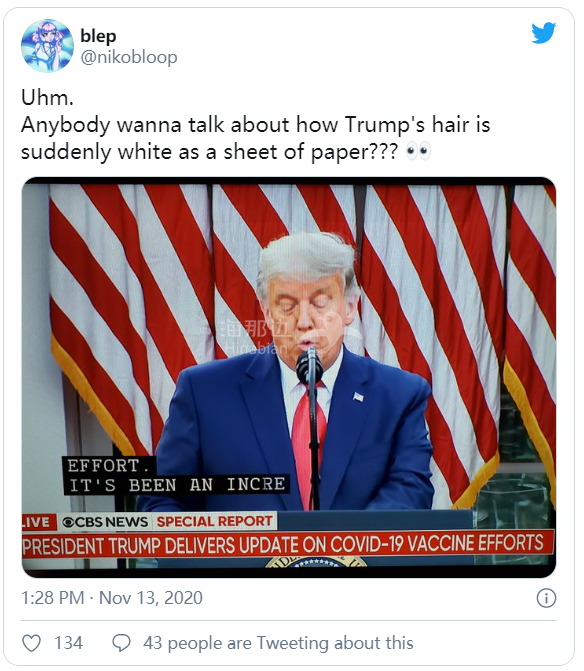The height and width of the screenshot is (671, 584).
Task: Open blep's profile avatar picture
Action: (x=47, y=45)
